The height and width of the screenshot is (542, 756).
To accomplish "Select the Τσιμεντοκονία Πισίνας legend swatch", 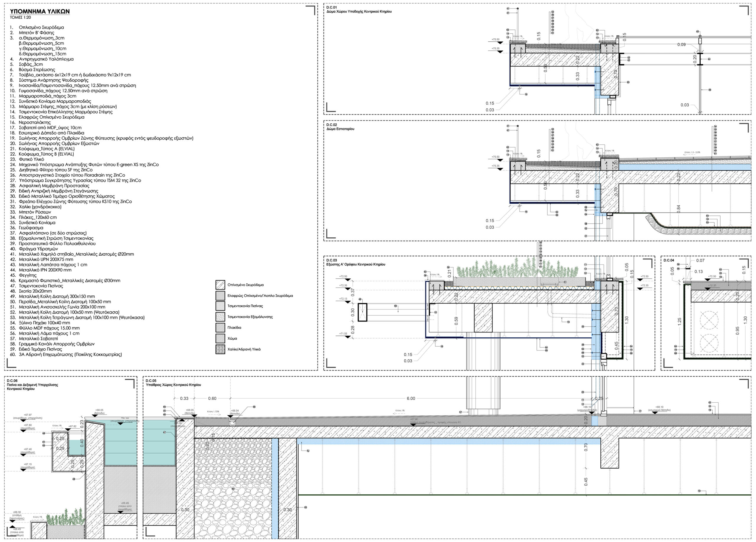I will [220, 306].
